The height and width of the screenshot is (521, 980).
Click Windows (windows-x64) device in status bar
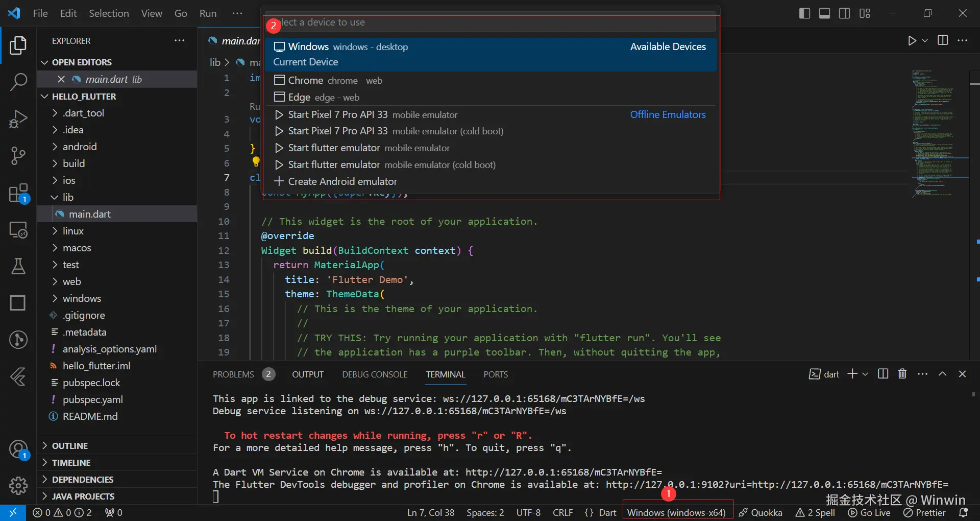coord(676,512)
